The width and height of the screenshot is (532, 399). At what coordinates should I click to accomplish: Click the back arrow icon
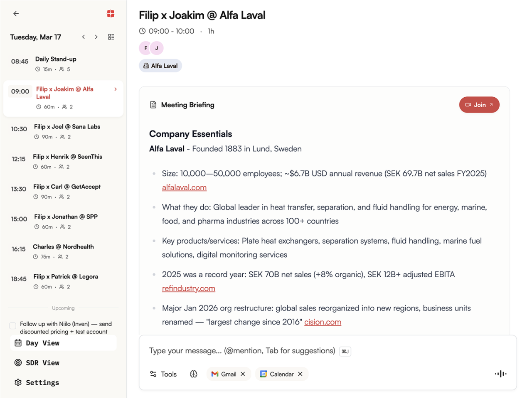[x=16, y=14]
